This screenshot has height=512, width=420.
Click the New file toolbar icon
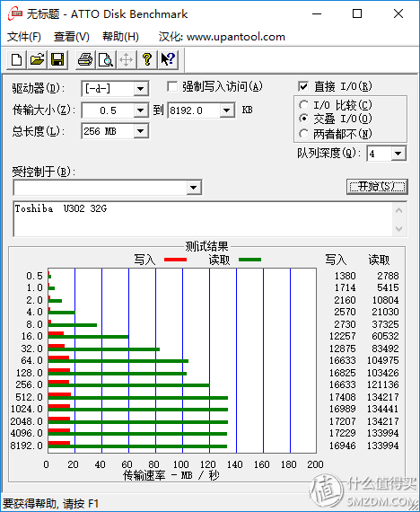coord(17,60)
